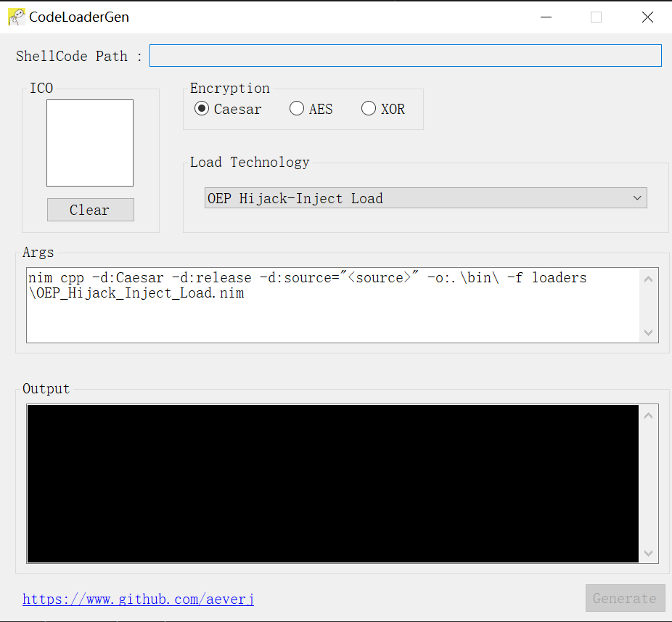
Task: Select AES encryption
Action: point(297,108)
